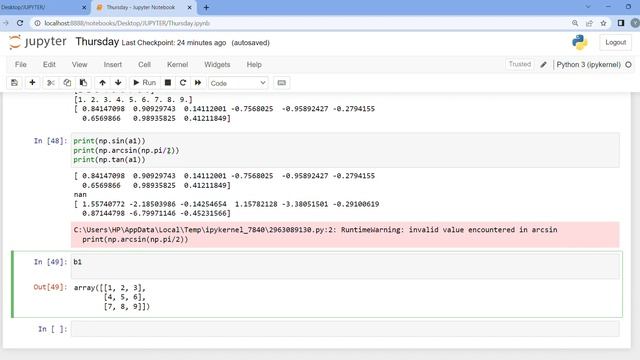This screenshot has height=360, width=640.
Task: Cut selected cells with scissors icon
Action: coord(51,83)
